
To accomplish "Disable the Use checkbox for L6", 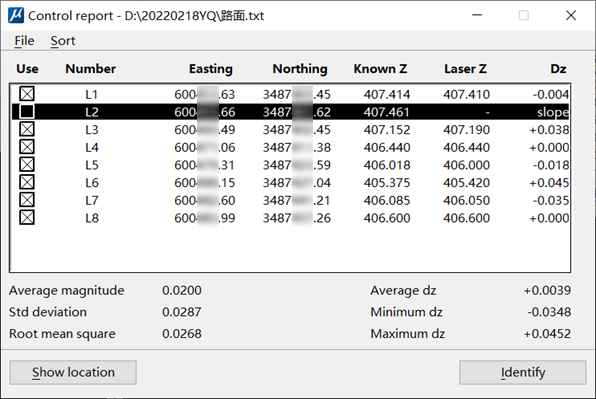I will tap(27, 182).
